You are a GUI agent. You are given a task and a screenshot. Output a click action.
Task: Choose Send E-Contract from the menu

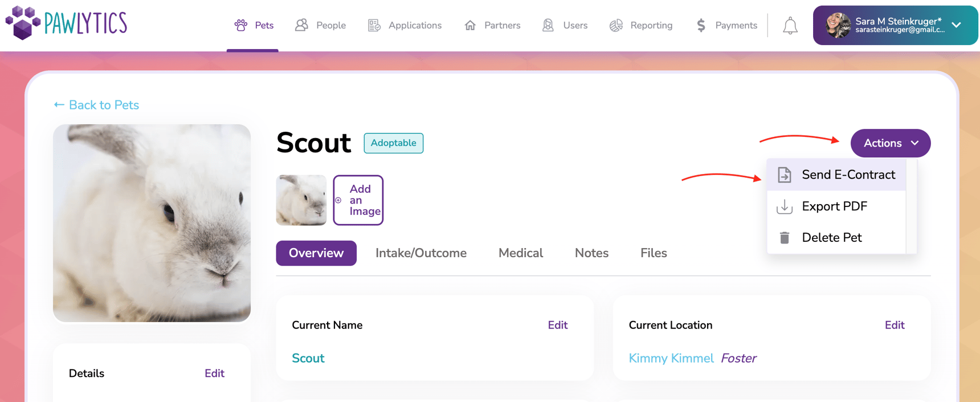848,174
